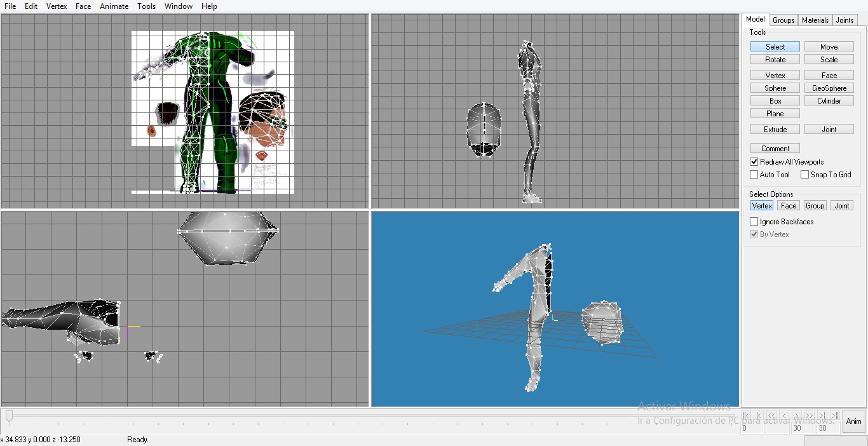Choose the Plane primitive tool
Screen dimensions: 868x446
click(775, 114)
